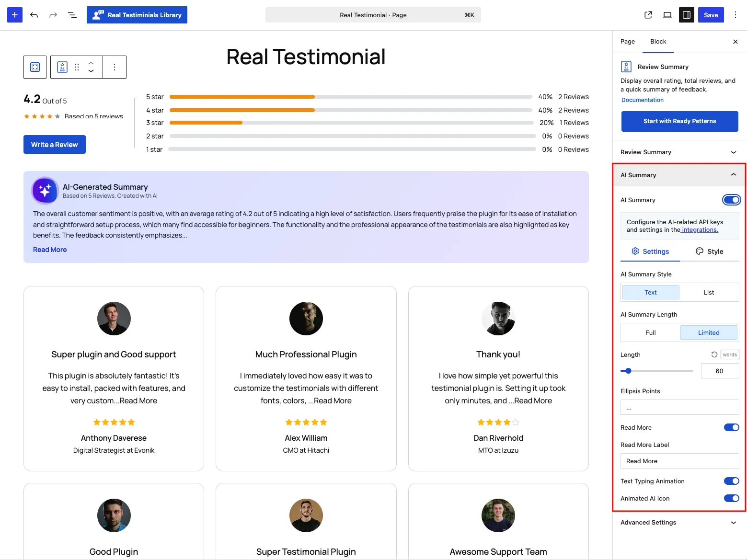The image size is (747, 560).
Task: Set summary length to Full
Action: point(651,332)
